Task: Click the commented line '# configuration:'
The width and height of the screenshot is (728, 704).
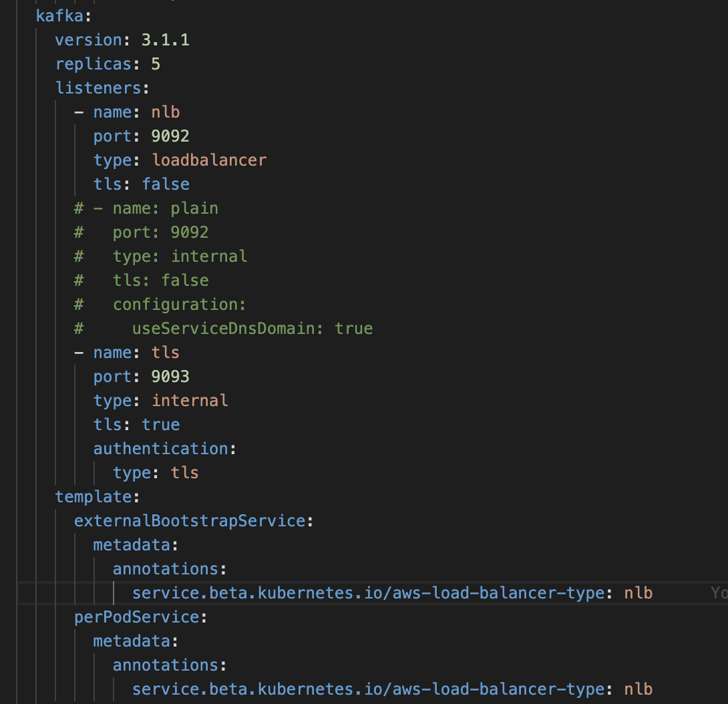Action: pyautogui.click(x=160, y=305)
